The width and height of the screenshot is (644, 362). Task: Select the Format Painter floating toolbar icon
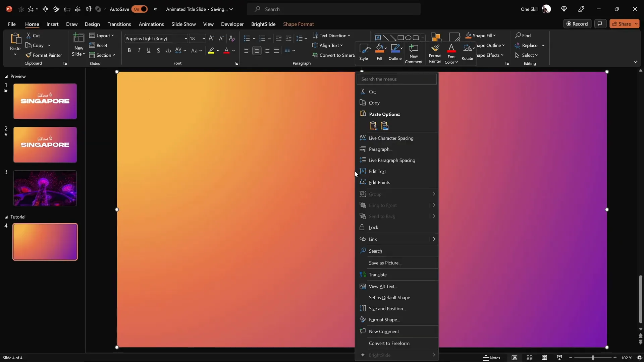[435, 53]
